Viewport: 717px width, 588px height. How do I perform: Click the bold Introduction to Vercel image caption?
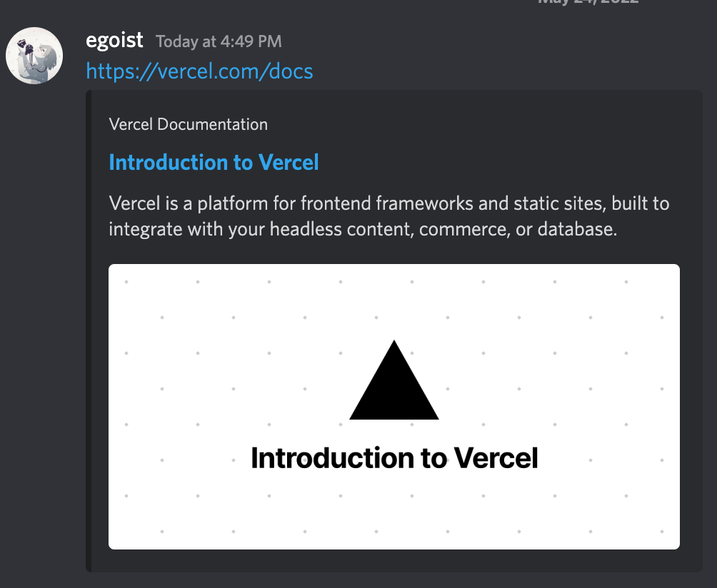click(394, 458)
